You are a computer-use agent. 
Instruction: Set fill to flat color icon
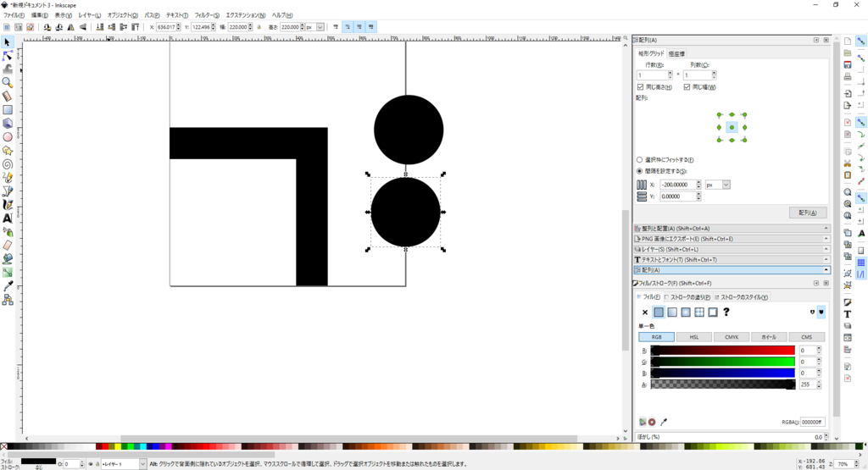pyautogui.click(x=658, y=312)
